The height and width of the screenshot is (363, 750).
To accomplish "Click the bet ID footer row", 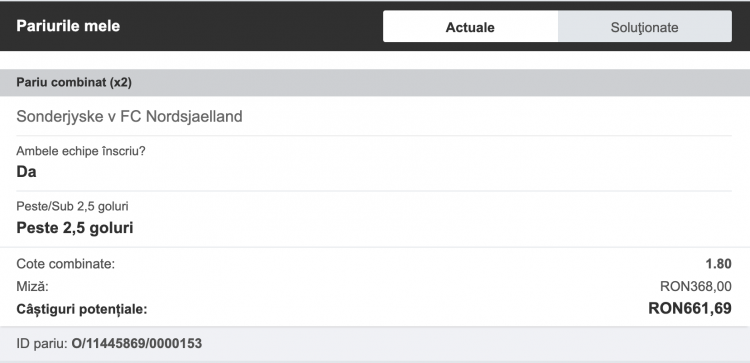I will (x=375, y=344).
